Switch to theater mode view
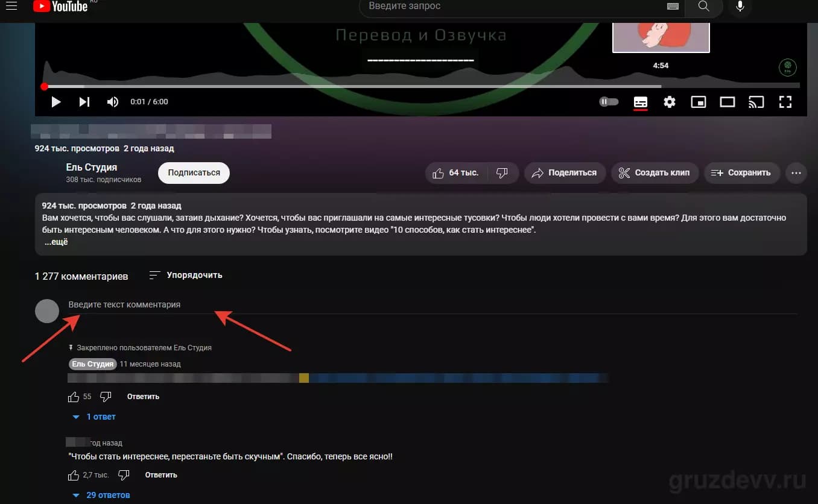This screenshot has height=504, width=818. (x=728, y=102)
